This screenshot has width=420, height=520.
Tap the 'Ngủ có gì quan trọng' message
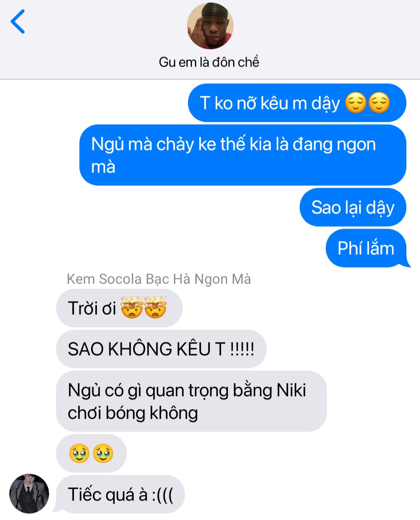191,401
